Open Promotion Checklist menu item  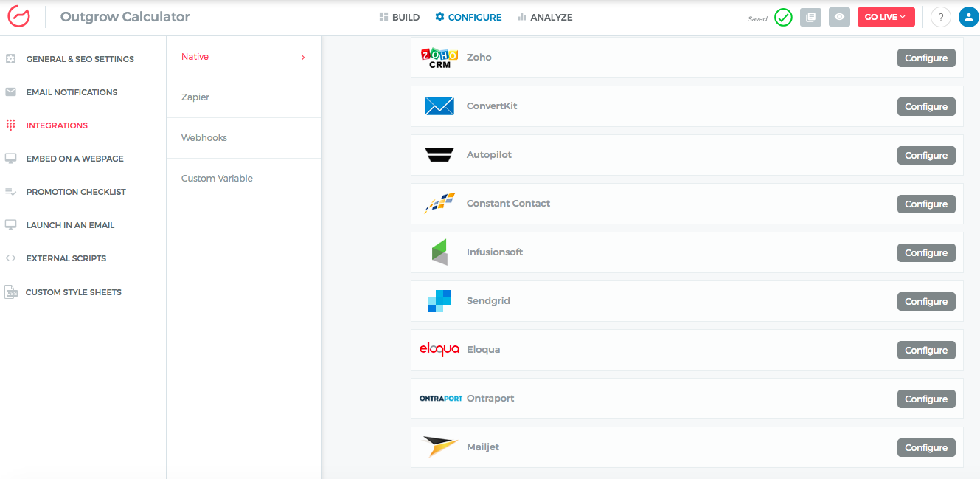76,192
